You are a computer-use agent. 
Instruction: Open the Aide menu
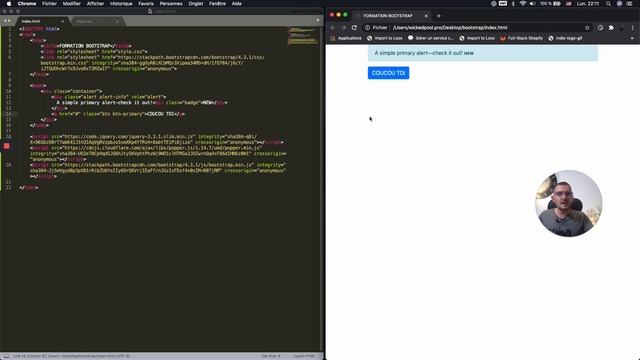(x=237, y=4)
